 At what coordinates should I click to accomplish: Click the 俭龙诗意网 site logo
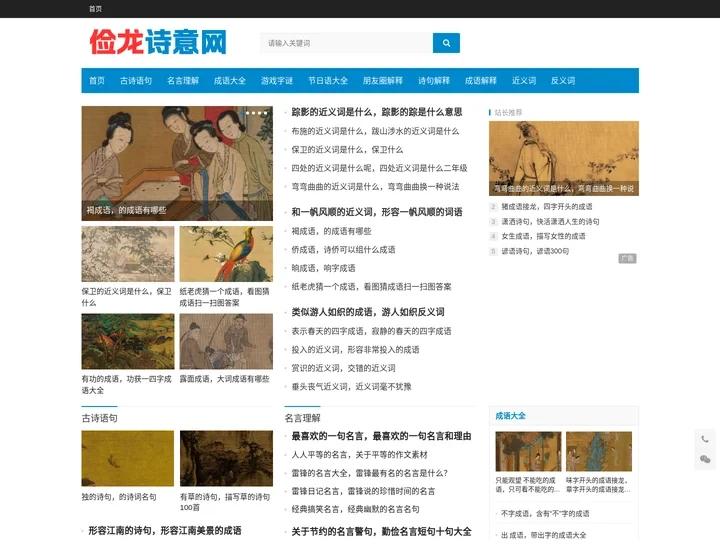point(158,42)
